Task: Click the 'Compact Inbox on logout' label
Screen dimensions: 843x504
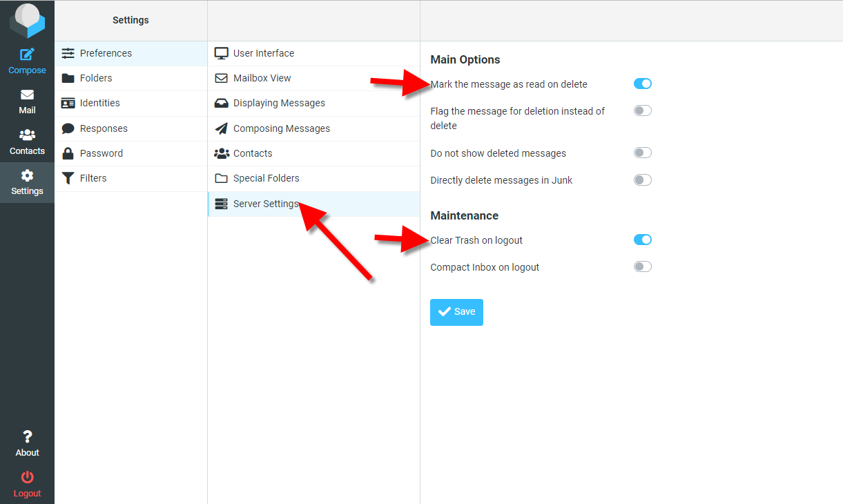Action: (485, 267)
